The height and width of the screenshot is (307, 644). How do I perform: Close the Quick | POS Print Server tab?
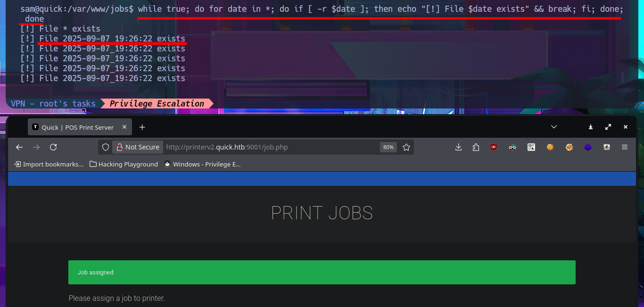coord(124,127)
